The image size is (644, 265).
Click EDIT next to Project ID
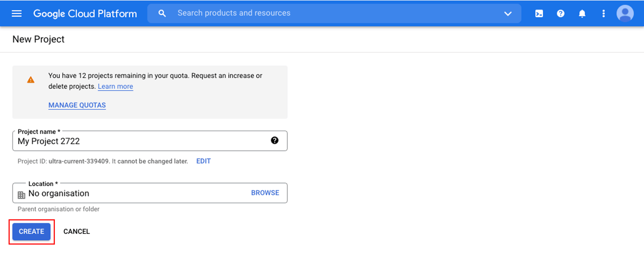[x=203, y=161]
